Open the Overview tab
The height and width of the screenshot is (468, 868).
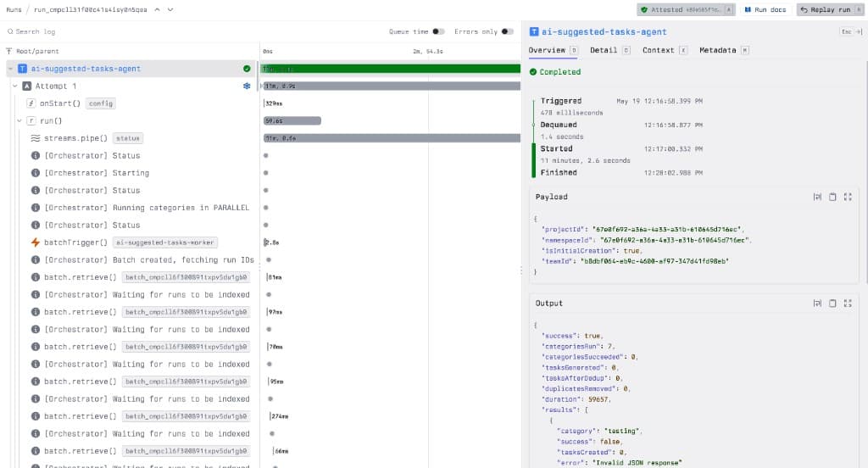[x=553, y=50]
